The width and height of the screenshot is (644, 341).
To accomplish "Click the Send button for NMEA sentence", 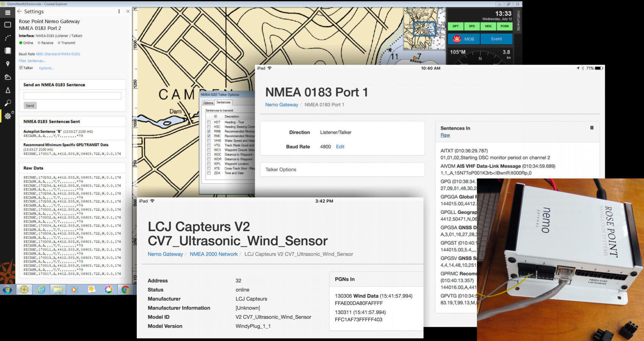I will pos(30,106).
